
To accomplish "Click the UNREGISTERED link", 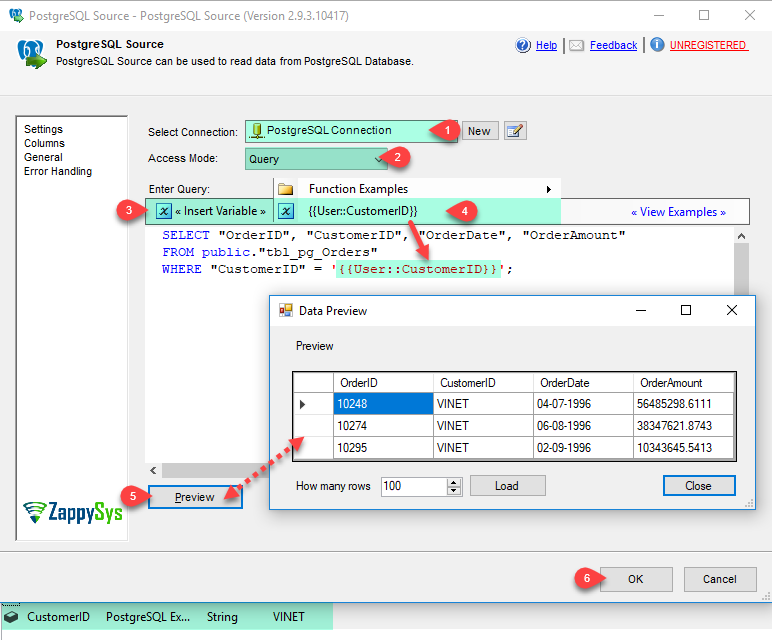I will [x=708, y=45].
